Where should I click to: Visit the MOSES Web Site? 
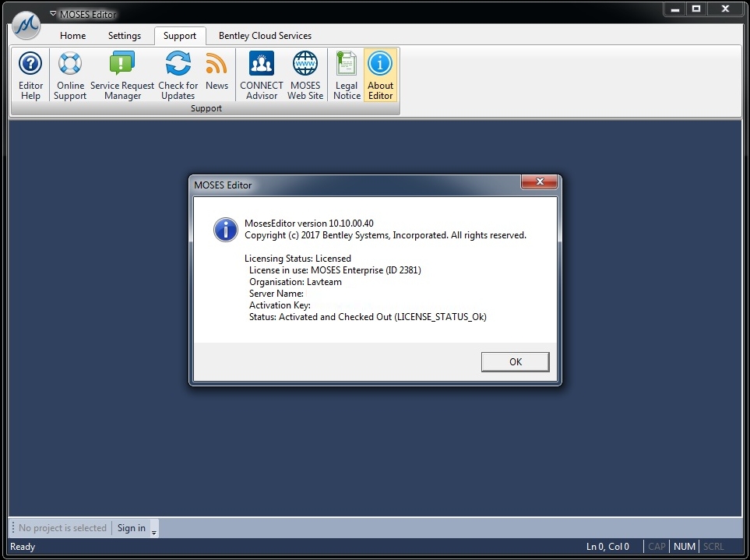point(305,76)
